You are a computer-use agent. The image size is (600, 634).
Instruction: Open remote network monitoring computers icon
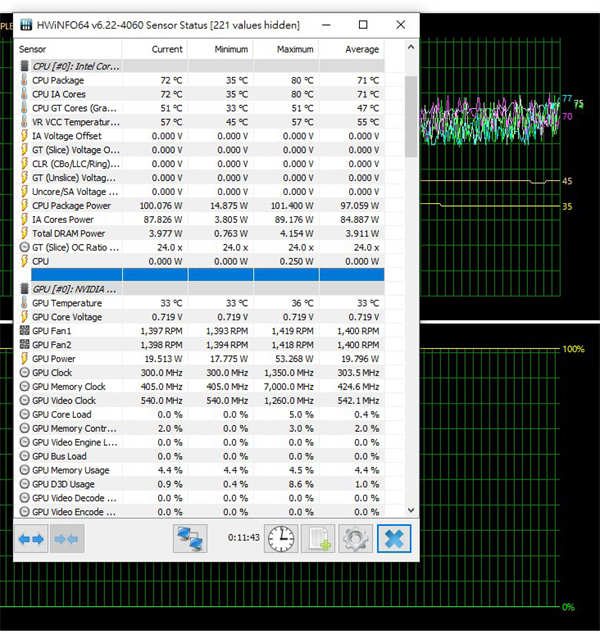[190, 539]
